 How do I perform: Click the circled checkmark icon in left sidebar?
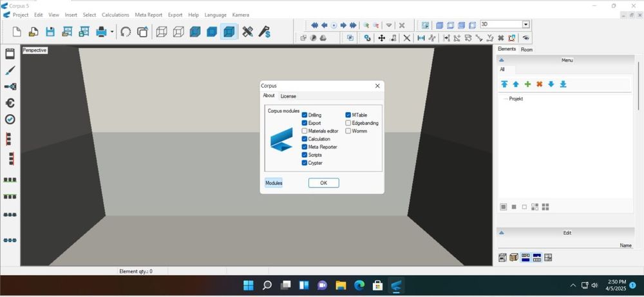(10, 119)
